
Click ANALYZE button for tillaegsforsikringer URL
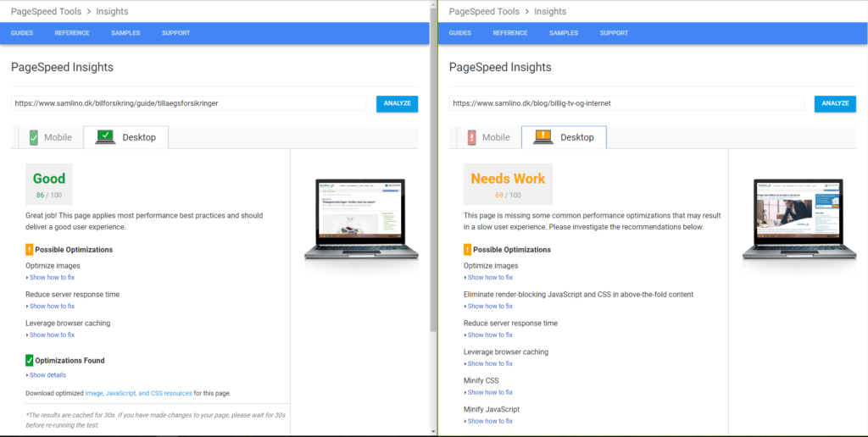point(397,103)
